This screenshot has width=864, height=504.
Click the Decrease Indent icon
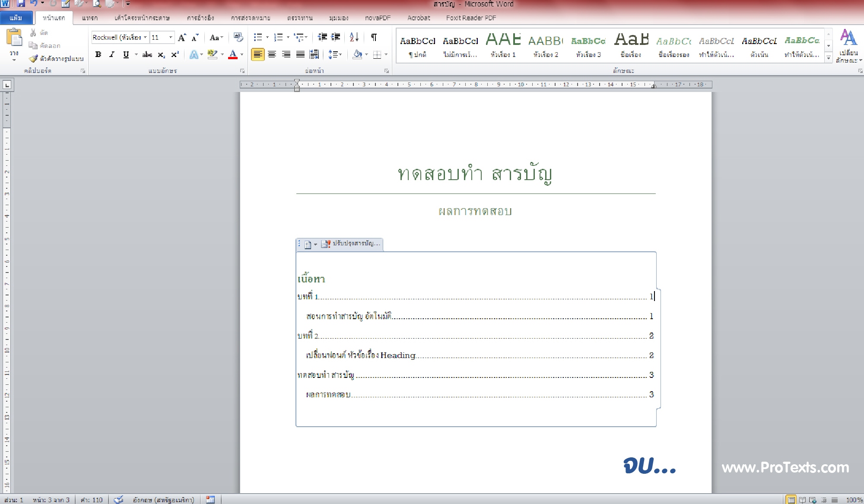(x=322, y=37)
